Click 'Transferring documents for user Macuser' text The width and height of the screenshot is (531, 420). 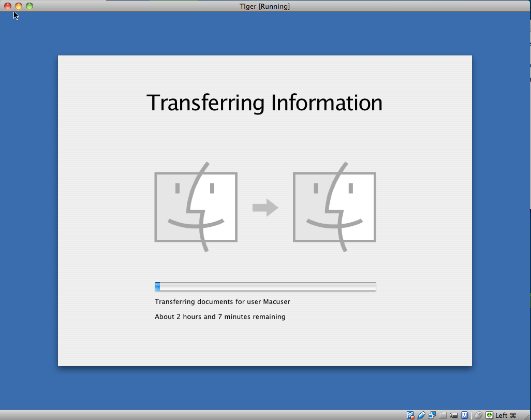[222, 302]
